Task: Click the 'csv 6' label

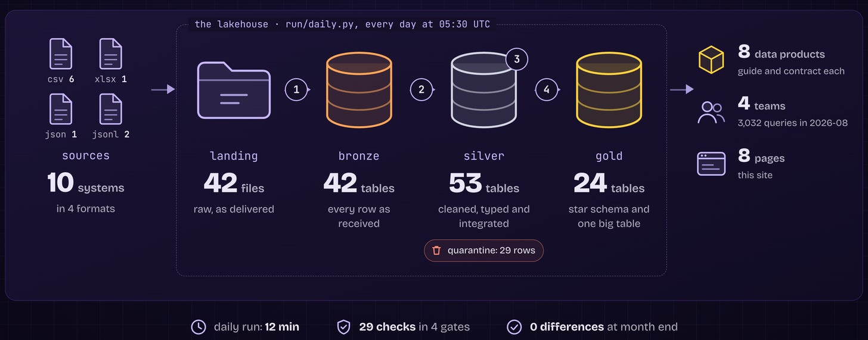Action: (x=61, y=79)
